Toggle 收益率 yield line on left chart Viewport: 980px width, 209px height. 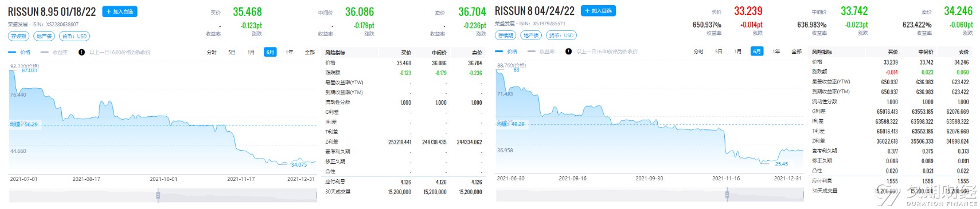(54, 52)
